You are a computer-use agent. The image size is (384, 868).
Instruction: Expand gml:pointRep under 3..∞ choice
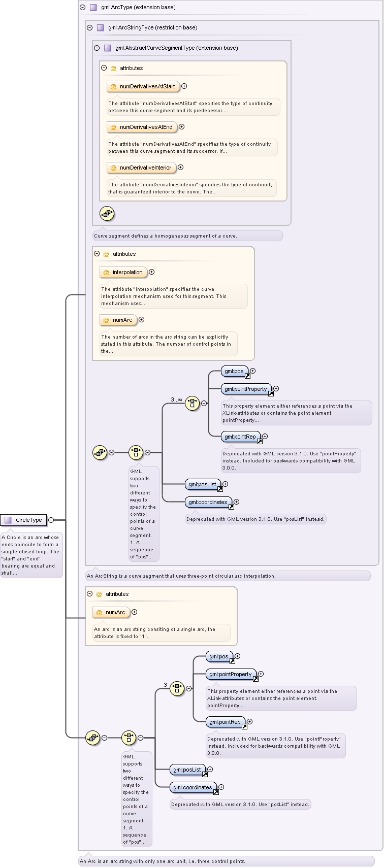[265, 437]
